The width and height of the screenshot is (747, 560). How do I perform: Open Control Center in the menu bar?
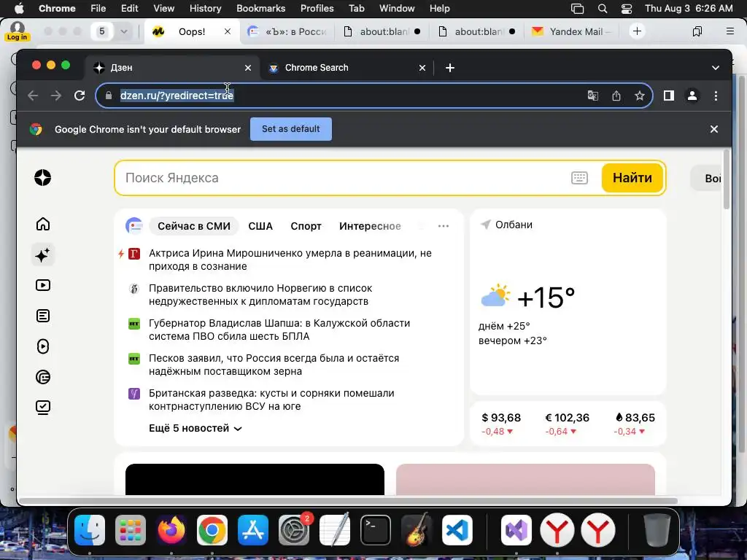[627, 8]
